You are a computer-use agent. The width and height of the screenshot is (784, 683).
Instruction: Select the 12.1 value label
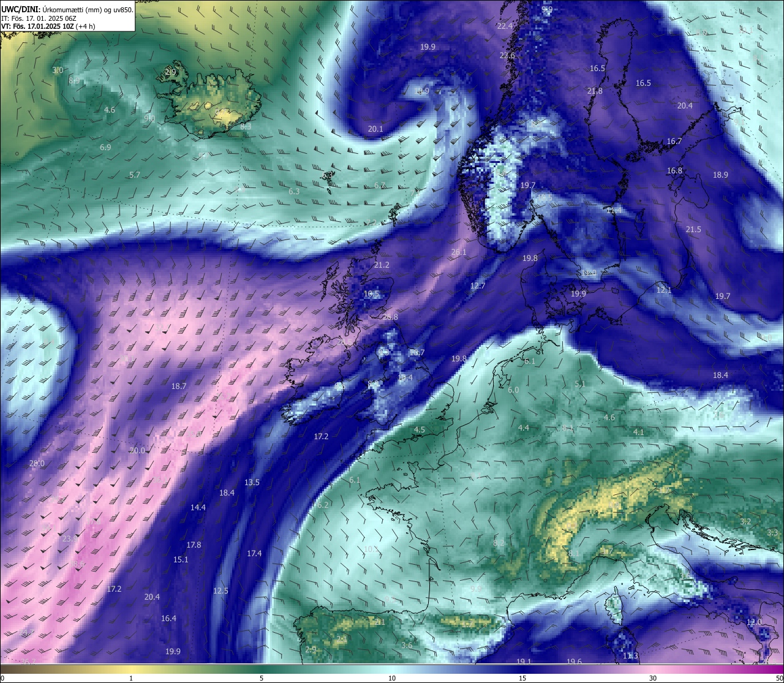664,290
